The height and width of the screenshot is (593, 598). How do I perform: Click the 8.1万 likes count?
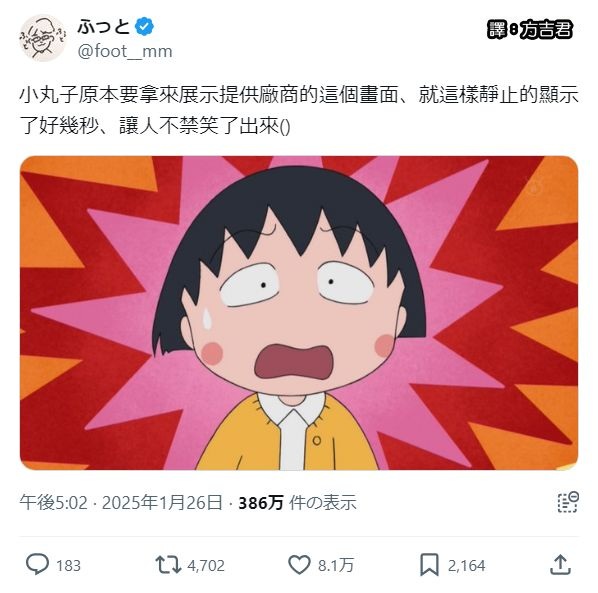(x=336, y=565)
